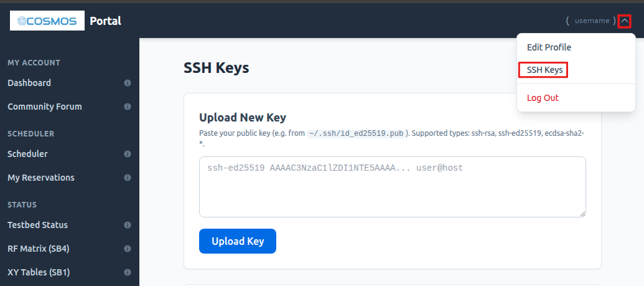Choose SSH Keys in the dropdown menu
This screenshot has width=644, height=286.
click(x=544, y=70)
